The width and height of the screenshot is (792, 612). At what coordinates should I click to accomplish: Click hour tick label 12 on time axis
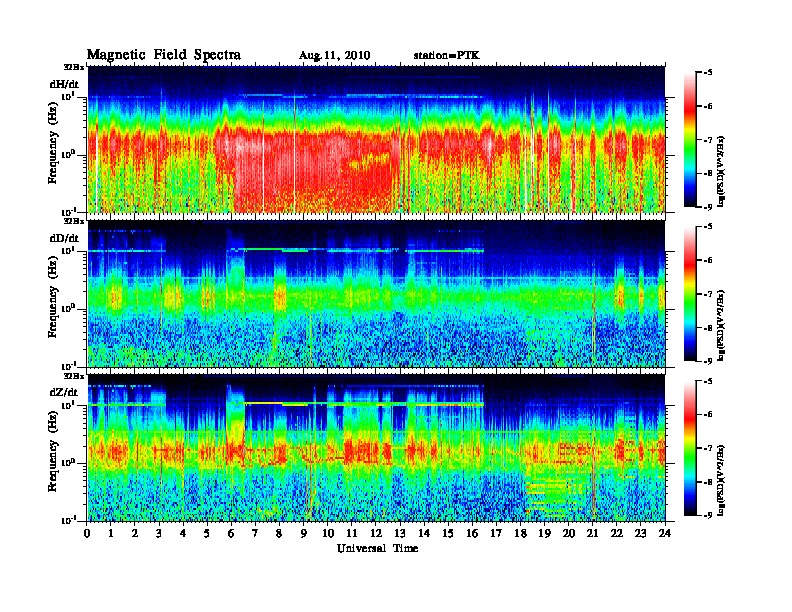376,533
